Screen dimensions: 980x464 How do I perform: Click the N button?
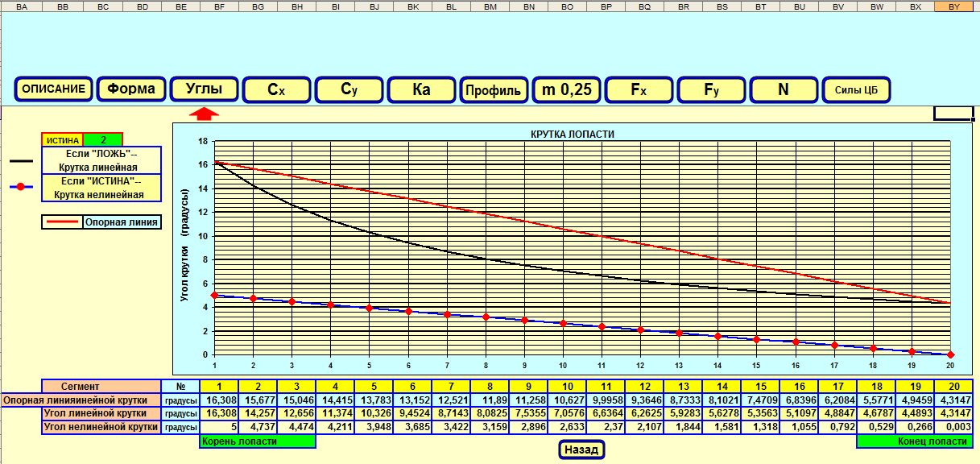click(784, 90)
